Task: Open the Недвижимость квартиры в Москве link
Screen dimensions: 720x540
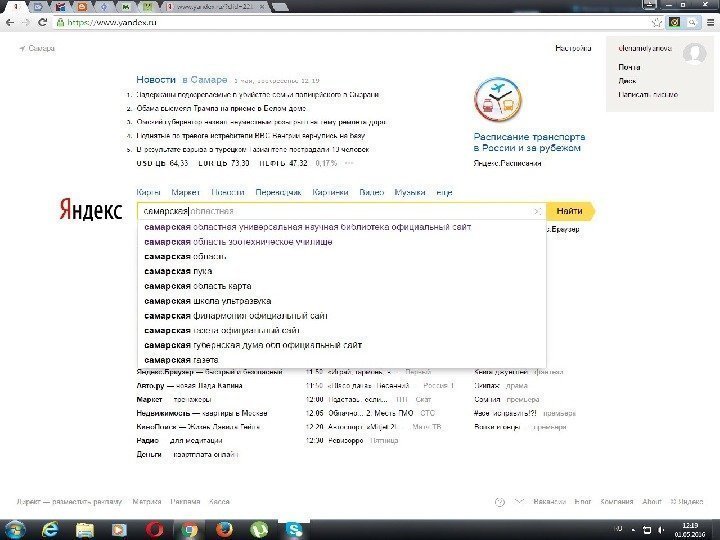Action: (202, 413)
